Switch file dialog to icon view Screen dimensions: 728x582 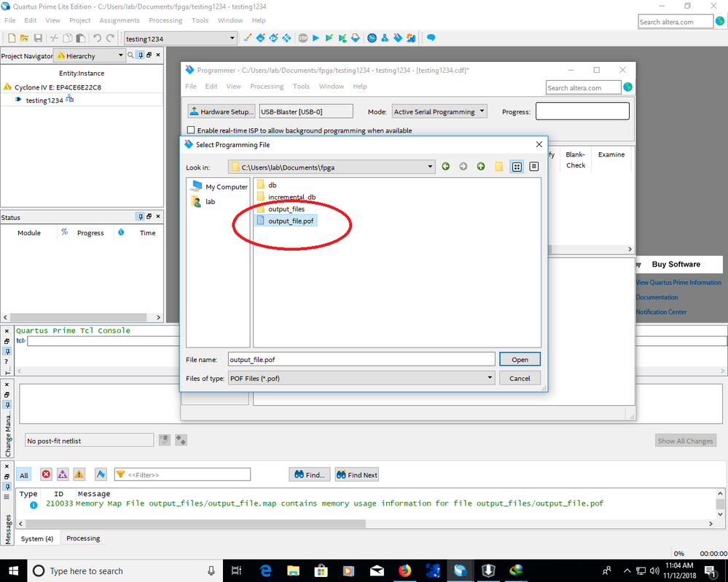517,167
